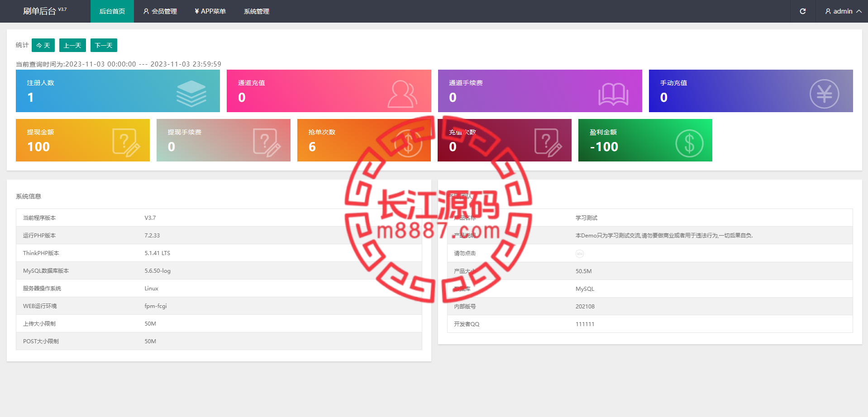
Task: Click the 下一天 button
Action: pyautogui.click(x=104, y=45)
